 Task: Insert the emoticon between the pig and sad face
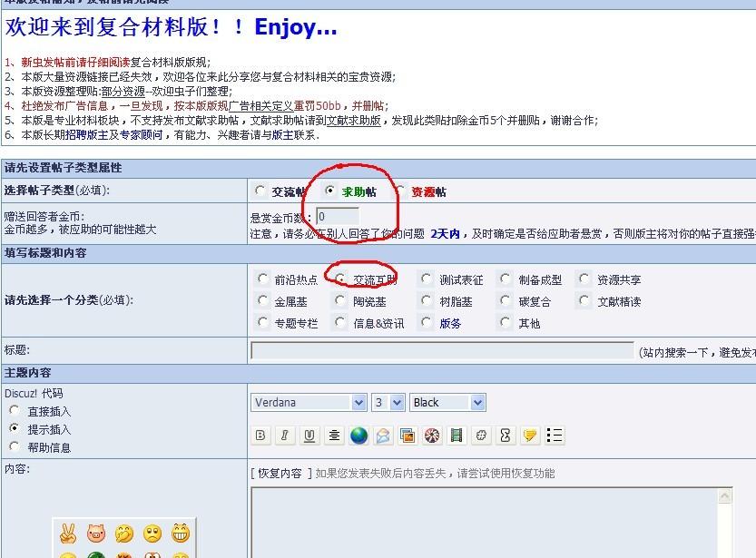coord(124,534)
